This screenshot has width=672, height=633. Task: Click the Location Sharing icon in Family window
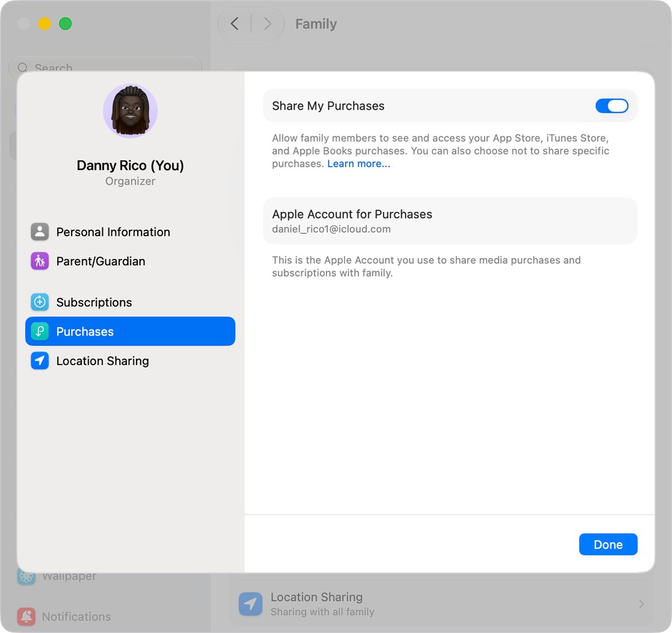[250, 604]
